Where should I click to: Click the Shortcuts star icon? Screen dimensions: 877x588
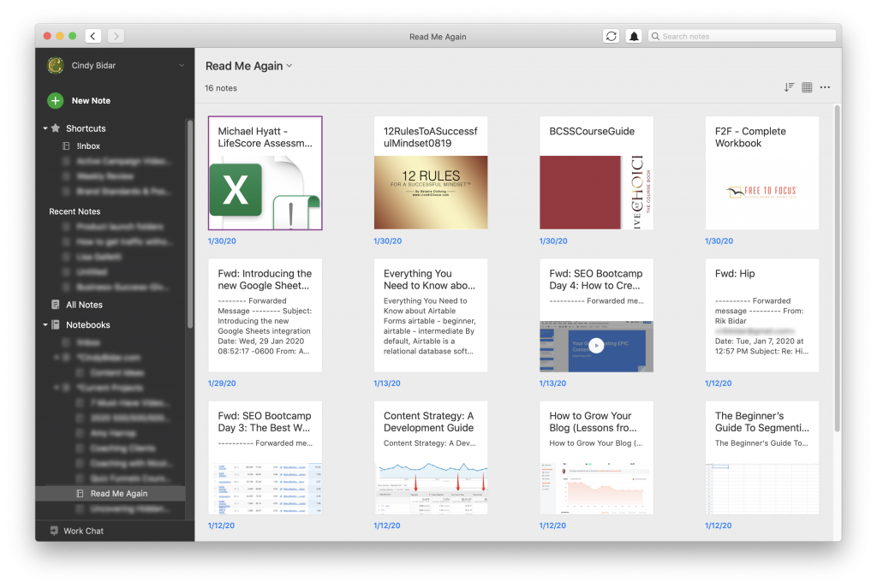click(x=56, y=128)
